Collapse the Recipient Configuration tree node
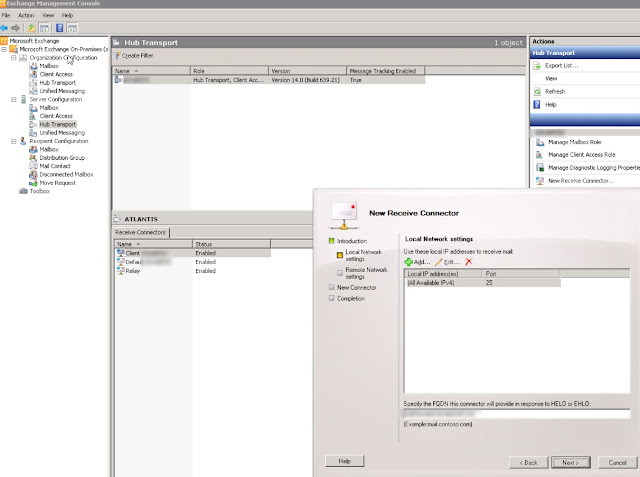This screenshot has width=640, height=477. pos(13,141)
